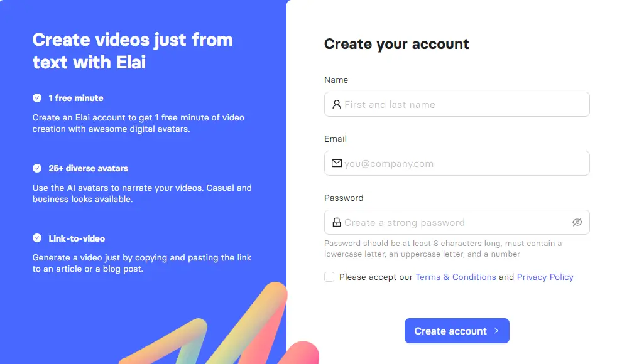Click the Link-to-video feature title
Image resolution: width=622 pixels, height=364 pixels.
click(77, 238)
